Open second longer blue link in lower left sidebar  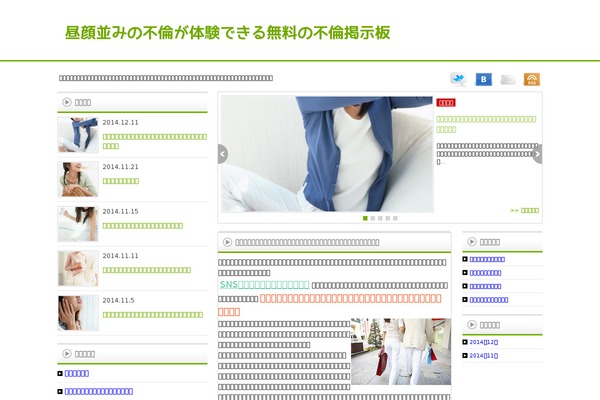(99, 391)
